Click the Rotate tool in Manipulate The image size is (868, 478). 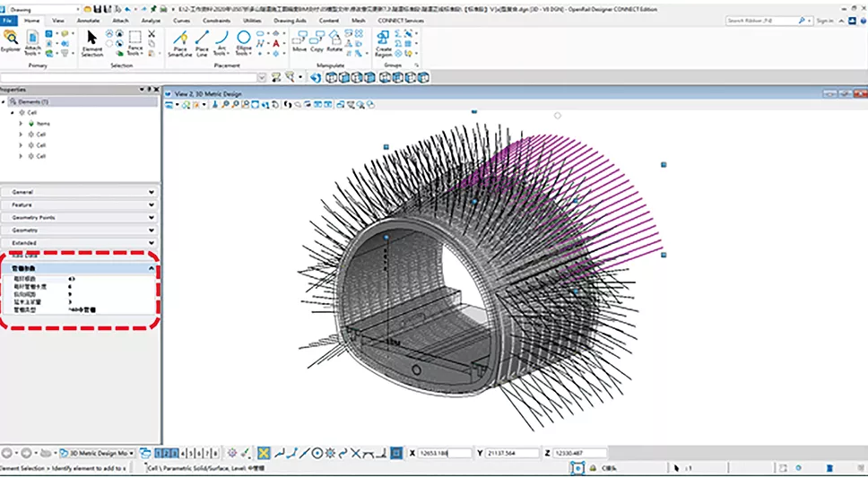pyautogui.click(x=334, y=42)
